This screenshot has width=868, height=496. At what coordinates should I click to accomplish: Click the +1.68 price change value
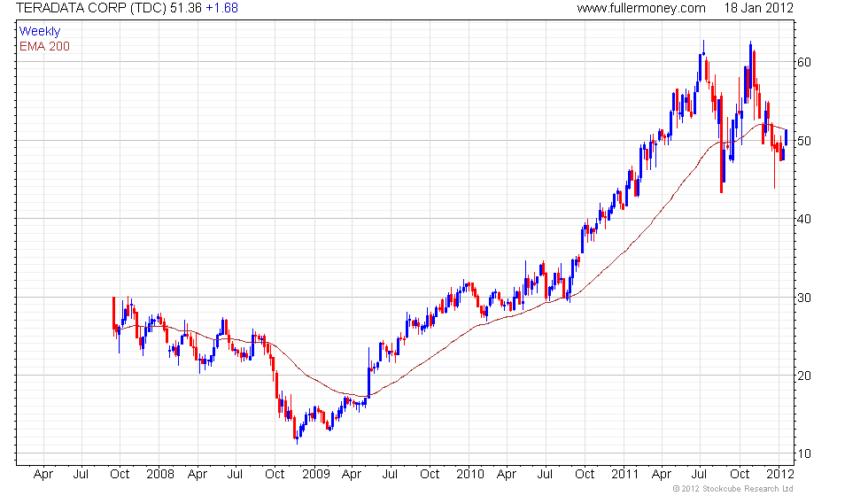221,8
